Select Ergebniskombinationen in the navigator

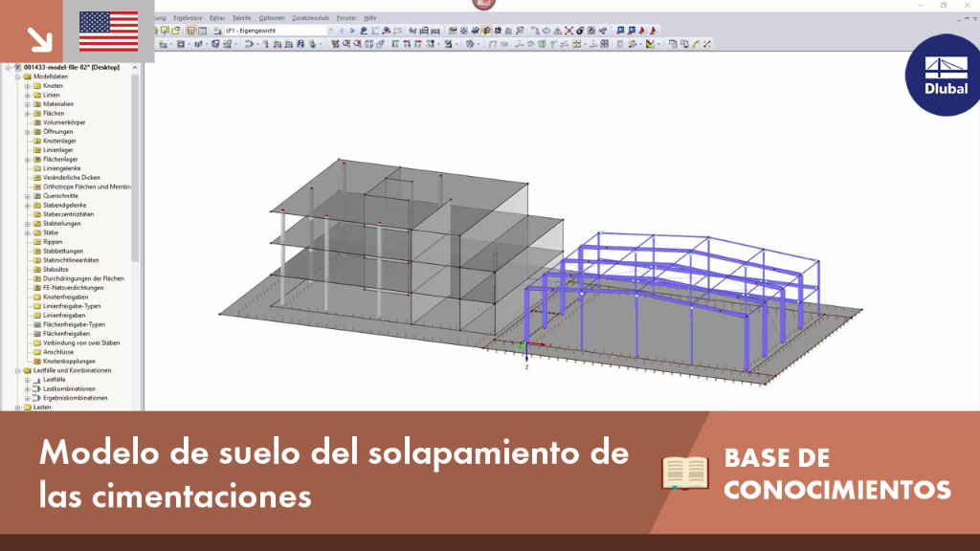(x=75, y=398)
